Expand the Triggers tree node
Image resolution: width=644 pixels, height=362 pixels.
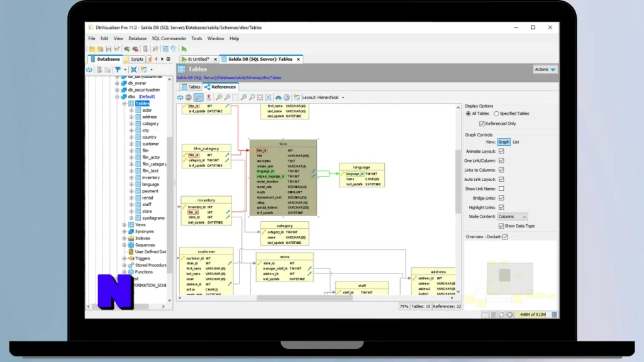124,258
